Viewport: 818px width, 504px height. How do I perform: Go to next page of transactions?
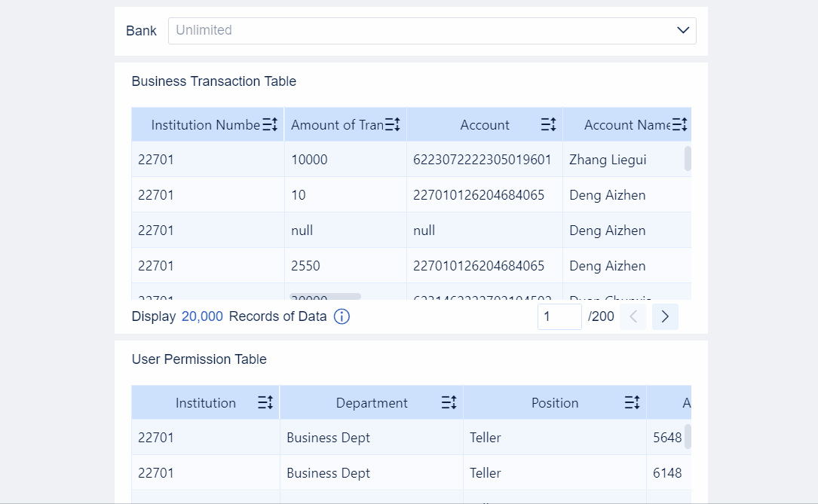point(665,317)
